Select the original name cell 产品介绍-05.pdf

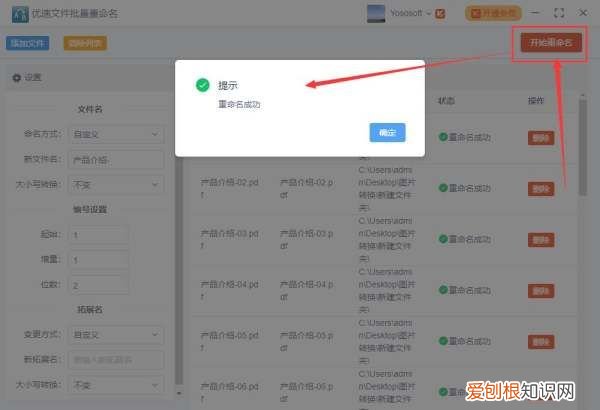click(x=230, y=341)
